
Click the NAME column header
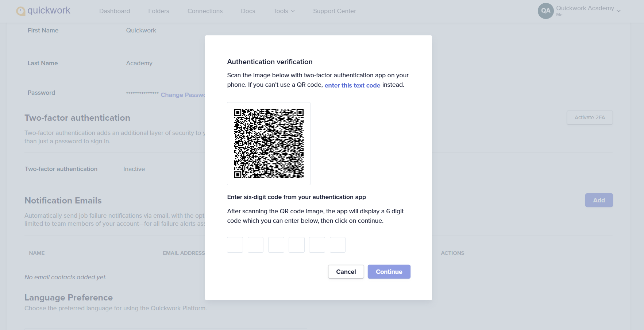coord(37,253)
